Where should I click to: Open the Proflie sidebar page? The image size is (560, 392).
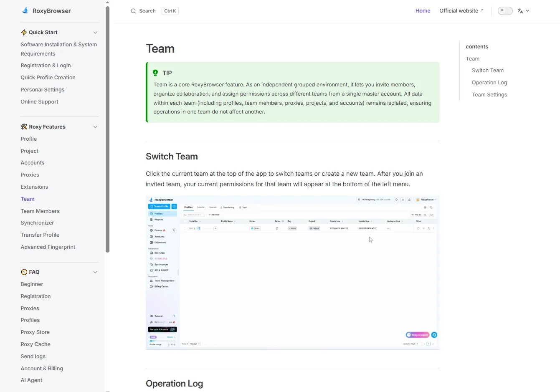(x=29, y=139)
